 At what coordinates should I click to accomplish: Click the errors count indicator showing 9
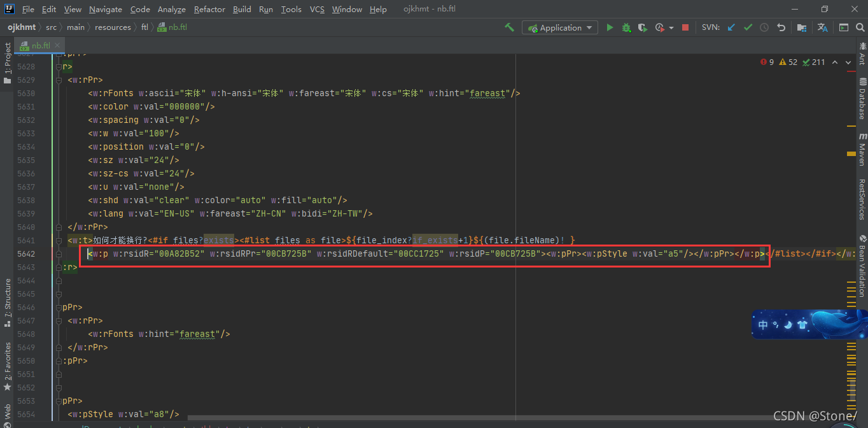[767, 62]
